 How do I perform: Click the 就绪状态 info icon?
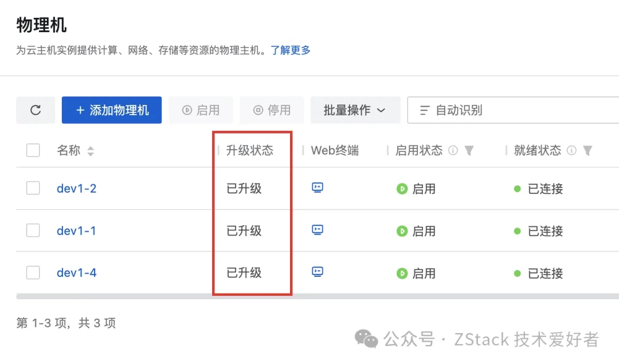point(571,151)
